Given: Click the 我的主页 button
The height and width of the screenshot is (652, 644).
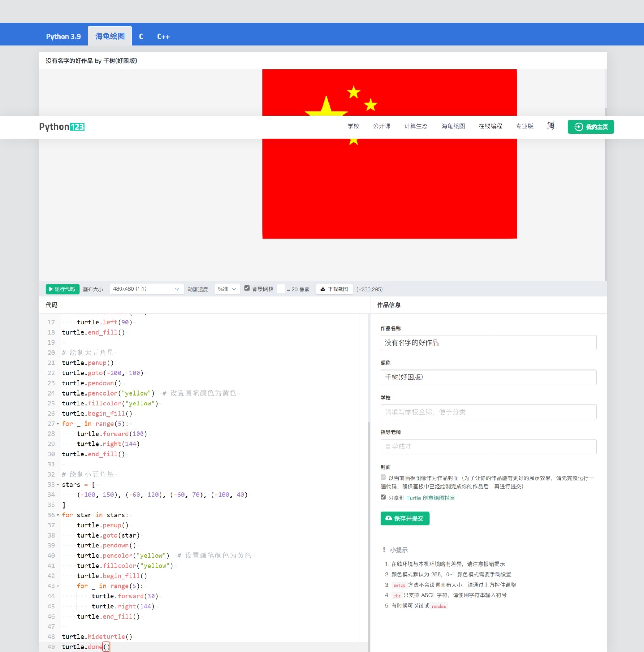Looking at the screenshot, I should tap(590, 127).
